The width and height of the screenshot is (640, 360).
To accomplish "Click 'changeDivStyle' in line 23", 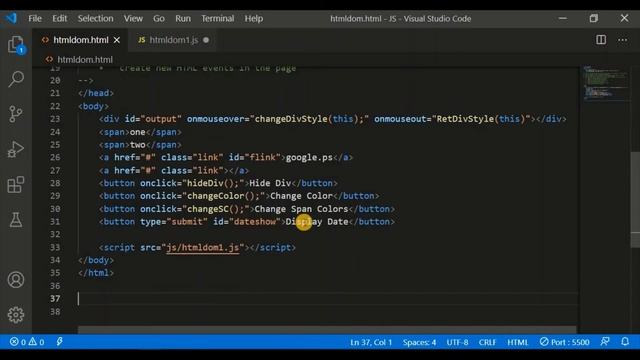I will click(x=291, y=119).
